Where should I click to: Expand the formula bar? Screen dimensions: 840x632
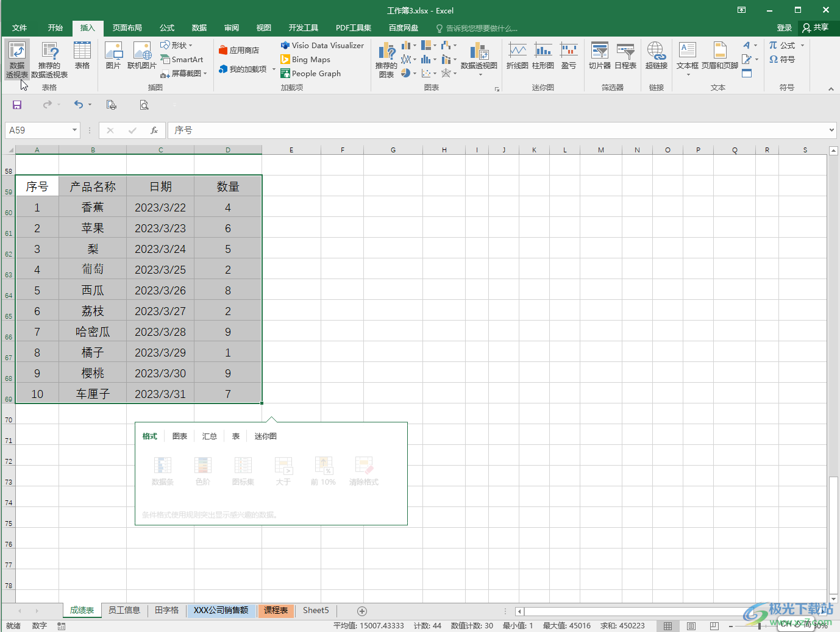point(831,130)
